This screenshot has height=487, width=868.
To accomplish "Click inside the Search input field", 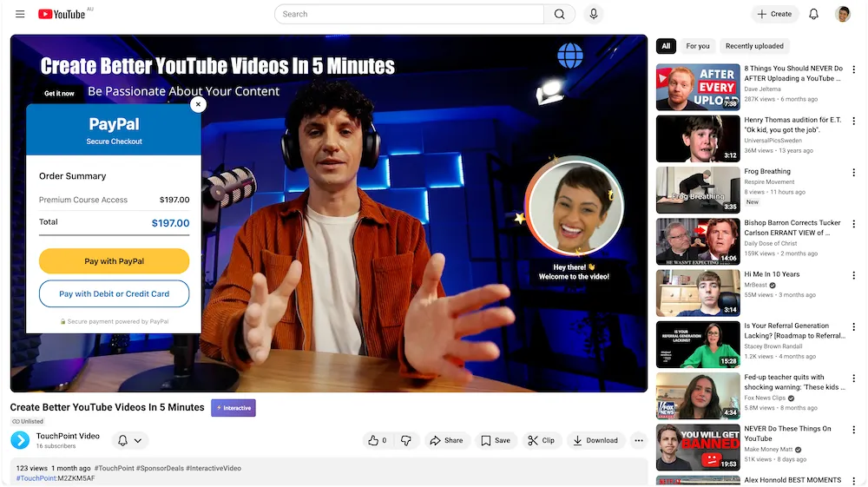I will [x=408, y=14].
